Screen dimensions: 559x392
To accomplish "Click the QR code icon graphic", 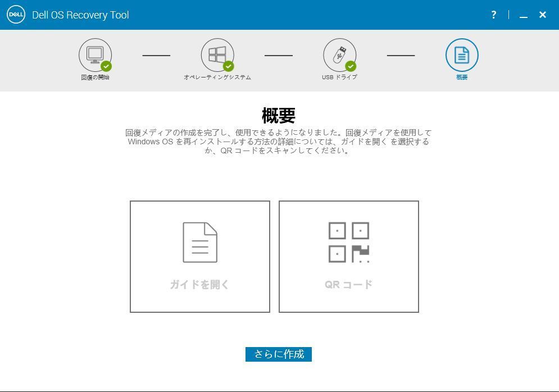I will pos(349,242).
